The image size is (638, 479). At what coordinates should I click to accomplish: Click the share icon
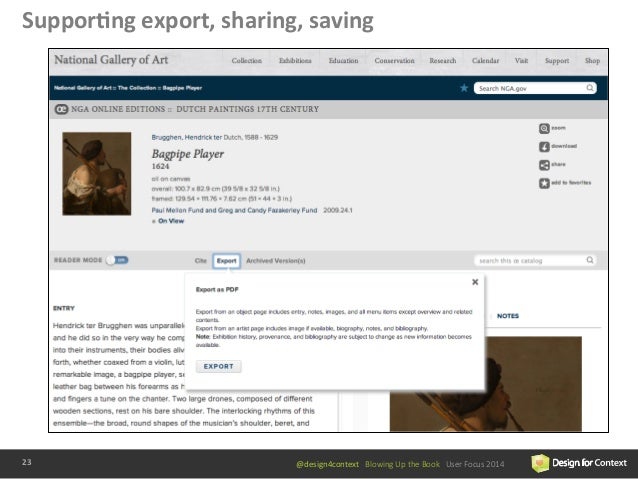[x=544, y=165]
